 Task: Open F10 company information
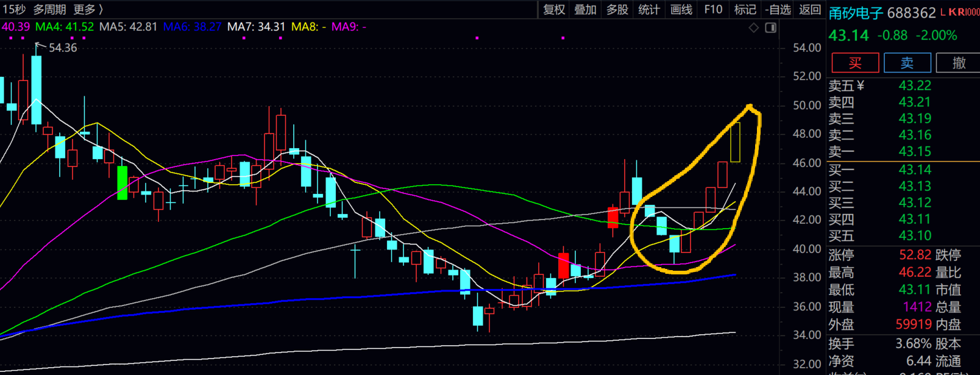point(712,10)
